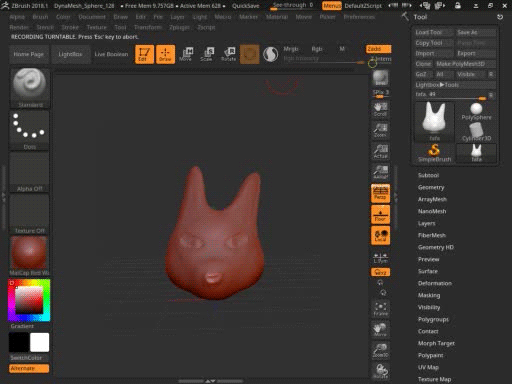The image size is (512, 384).
Task: Select the SimpleBrush tool
Action: coord(434,153)
